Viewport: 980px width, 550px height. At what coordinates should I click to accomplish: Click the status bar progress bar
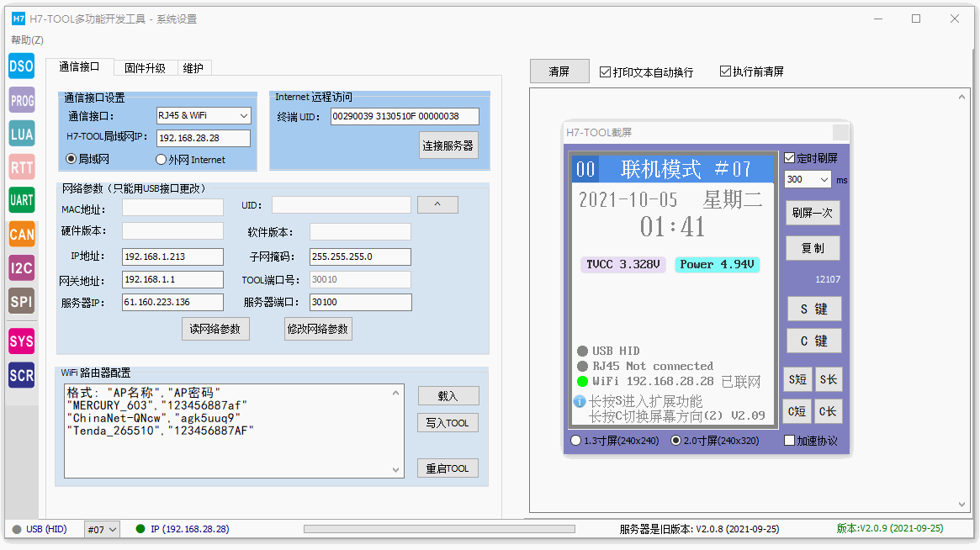(439, 529)
